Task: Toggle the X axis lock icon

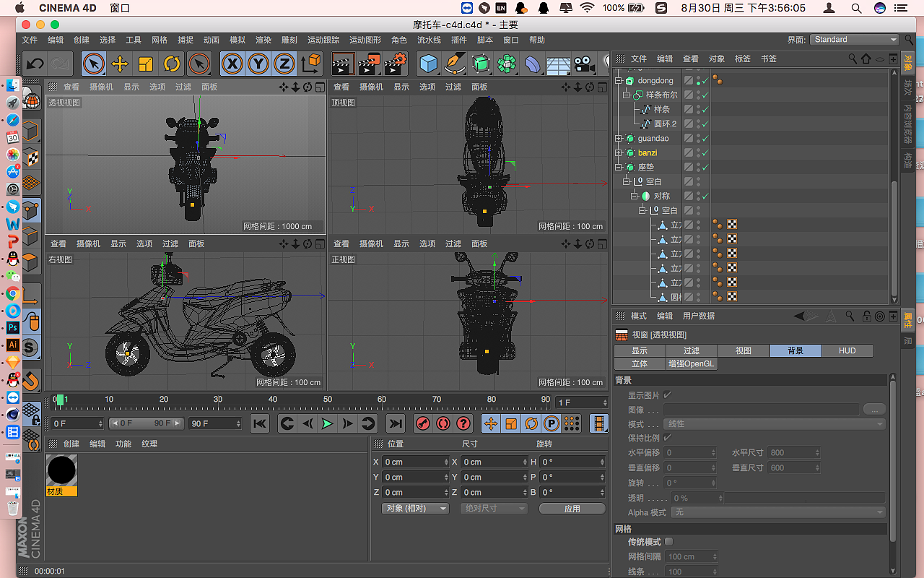Action: click(232, 64)
